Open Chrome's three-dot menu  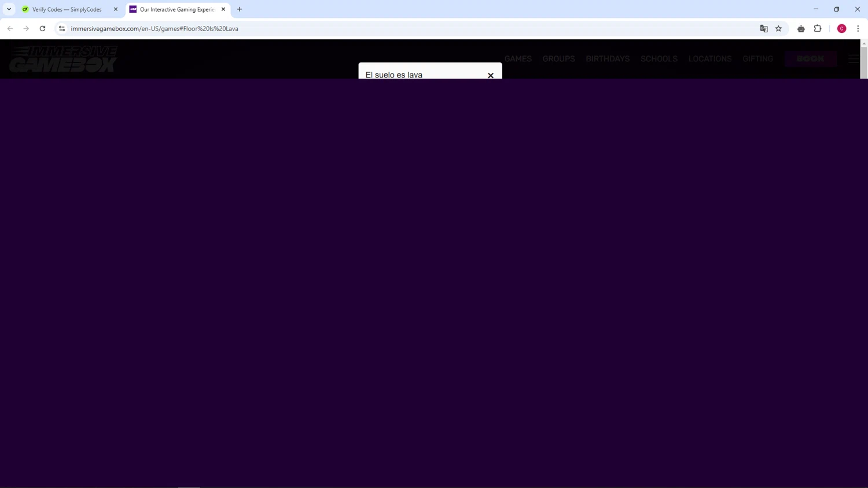(858, 28)
